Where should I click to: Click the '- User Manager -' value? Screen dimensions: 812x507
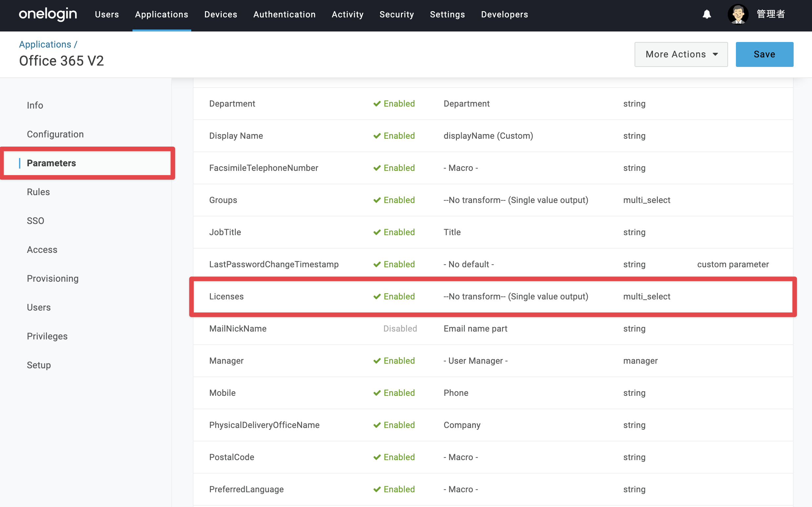point(476,361)
